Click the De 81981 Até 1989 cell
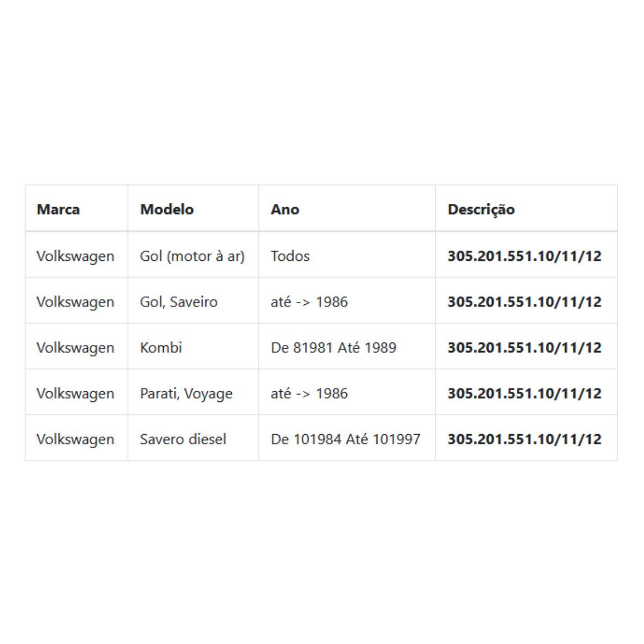This screenshot has height=644, width=644. 347,347
